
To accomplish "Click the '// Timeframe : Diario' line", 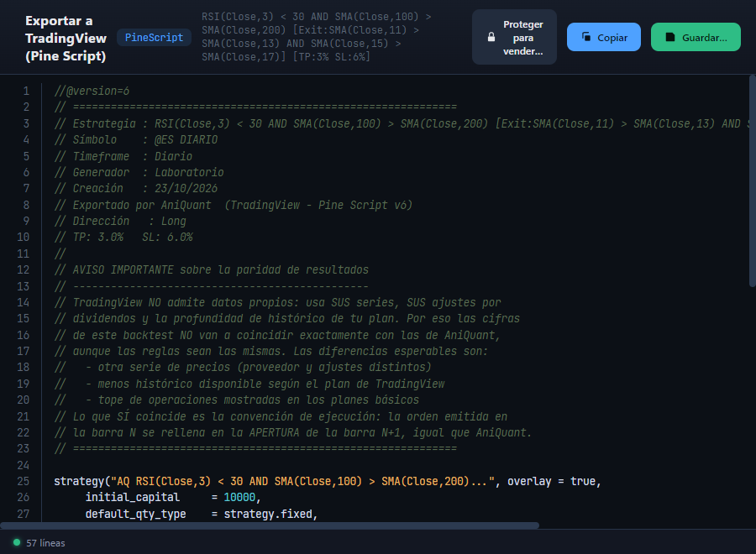I will 123,156.
